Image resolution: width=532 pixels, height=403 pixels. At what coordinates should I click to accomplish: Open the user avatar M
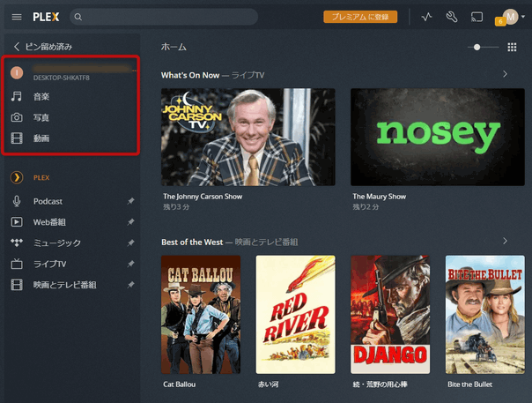tap(510, 17)
